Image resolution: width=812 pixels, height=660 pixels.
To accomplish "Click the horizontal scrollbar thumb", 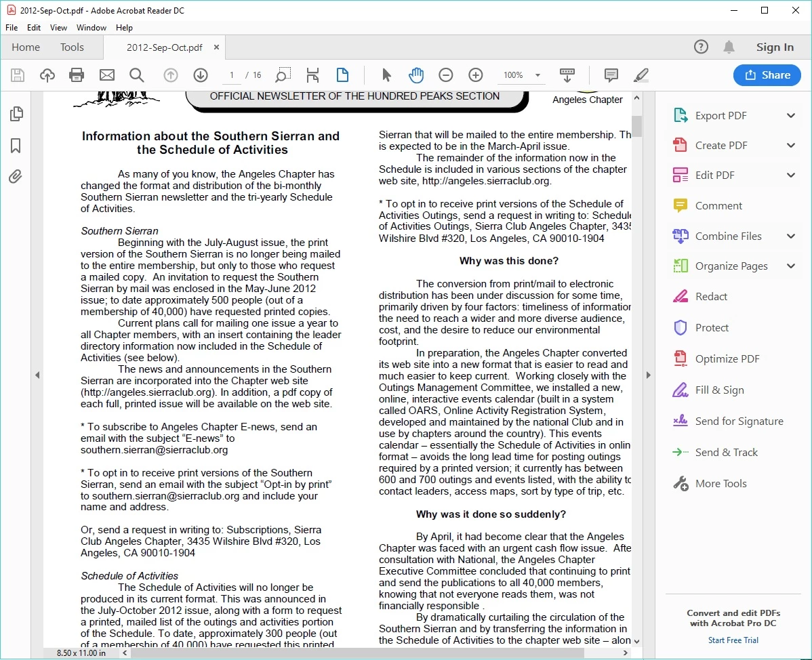I will [x=357, y=653].
